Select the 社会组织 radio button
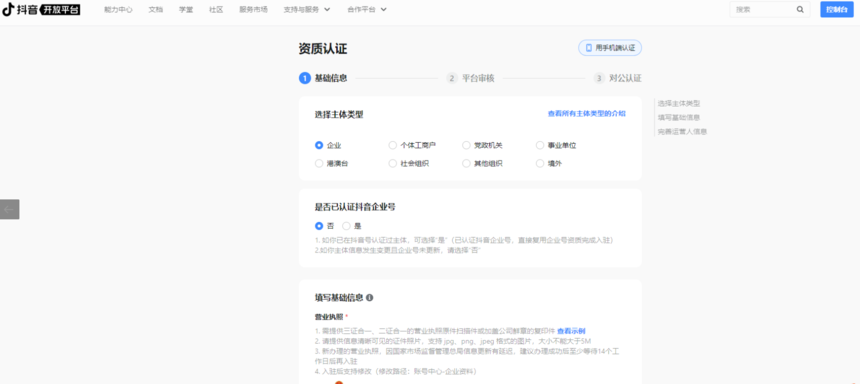 coord(392,163)
